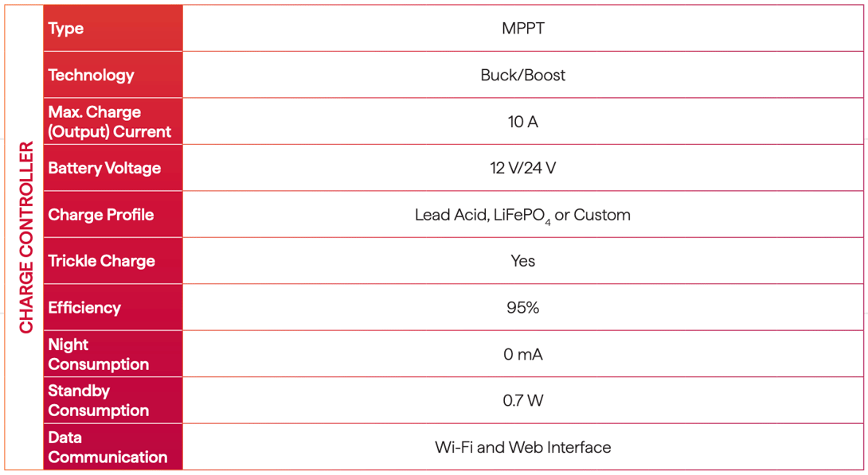
Task: Select the Night Consumption label
Action: pos(98,354)
